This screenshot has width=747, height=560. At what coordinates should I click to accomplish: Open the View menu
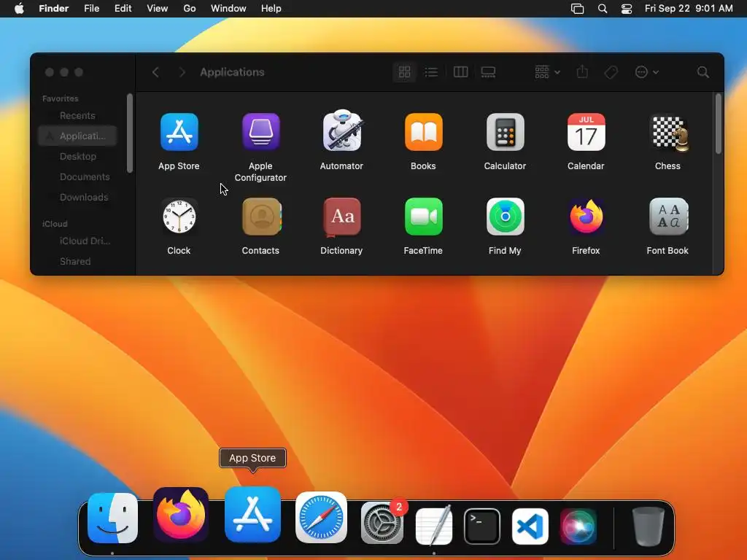pos(158,9)
